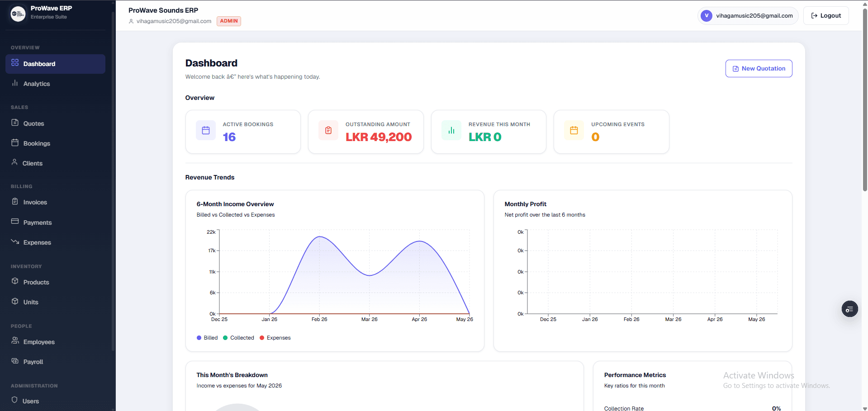Viewport: 868px width, 411px height.
Task: Click the Users shield icon
Action: [14, 400]
